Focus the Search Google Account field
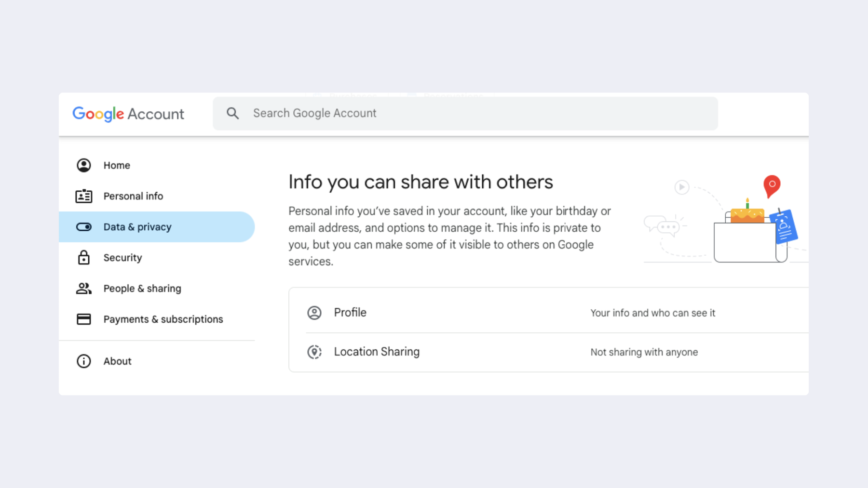The height and width of the screenshot is (488, 868). [465, 113]
